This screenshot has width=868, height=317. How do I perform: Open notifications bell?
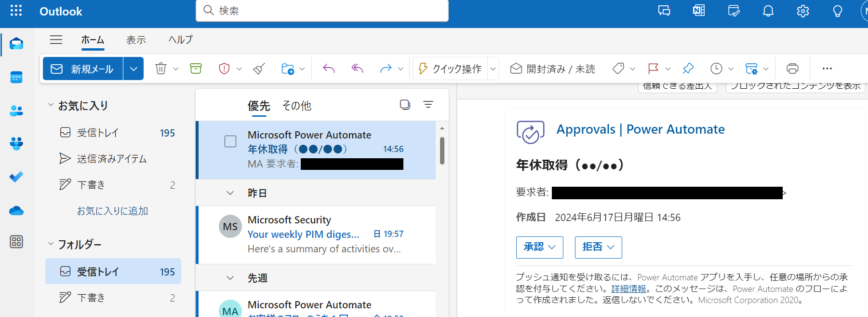point(768,11)
